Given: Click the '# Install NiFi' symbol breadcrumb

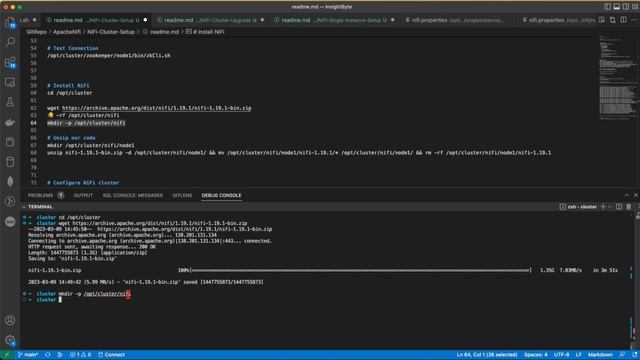Looking at the screenshot, I should click(205, 32).
